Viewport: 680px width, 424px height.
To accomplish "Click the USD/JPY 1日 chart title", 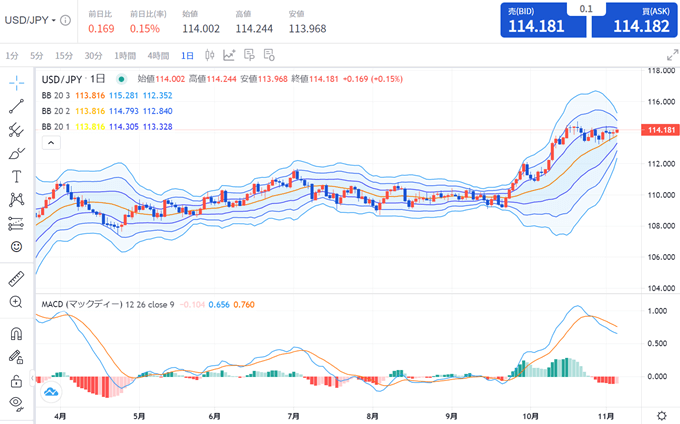I will (73, 79).
